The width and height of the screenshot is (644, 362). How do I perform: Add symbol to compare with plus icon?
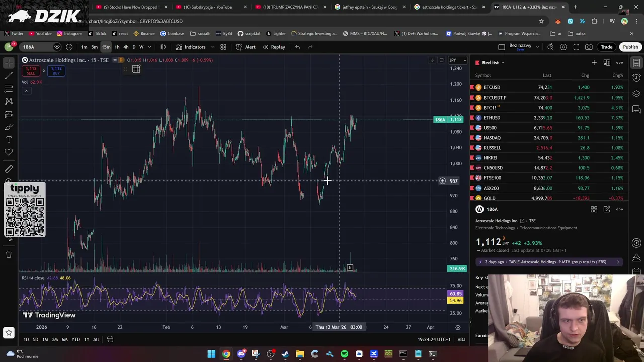coord(69,47)
